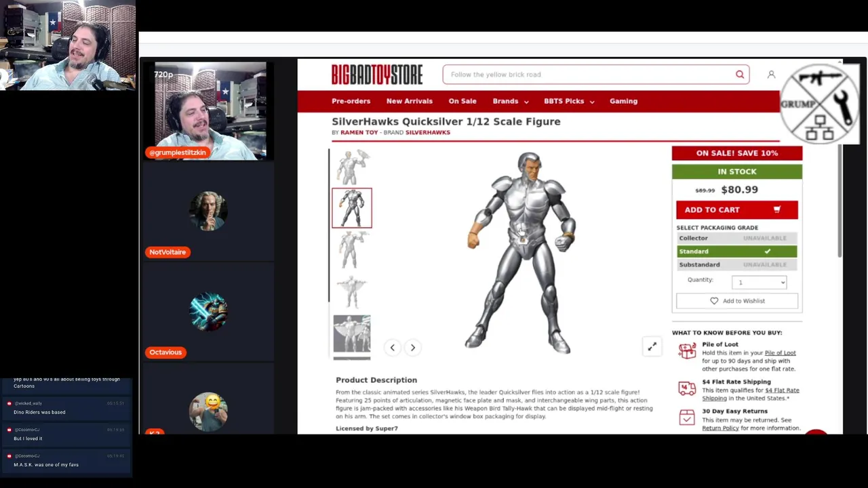
Task: Select the Standard packaging grade
Action: (736, 251)
